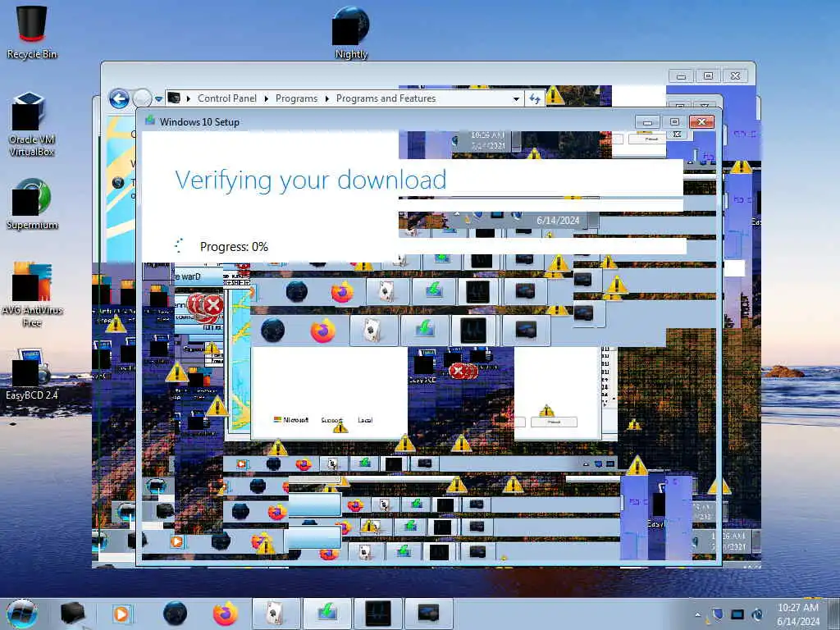Screen dimensions: 840x630
Task: Click the Windows 10 Setup title text
Action: click(x=199, y=121)
